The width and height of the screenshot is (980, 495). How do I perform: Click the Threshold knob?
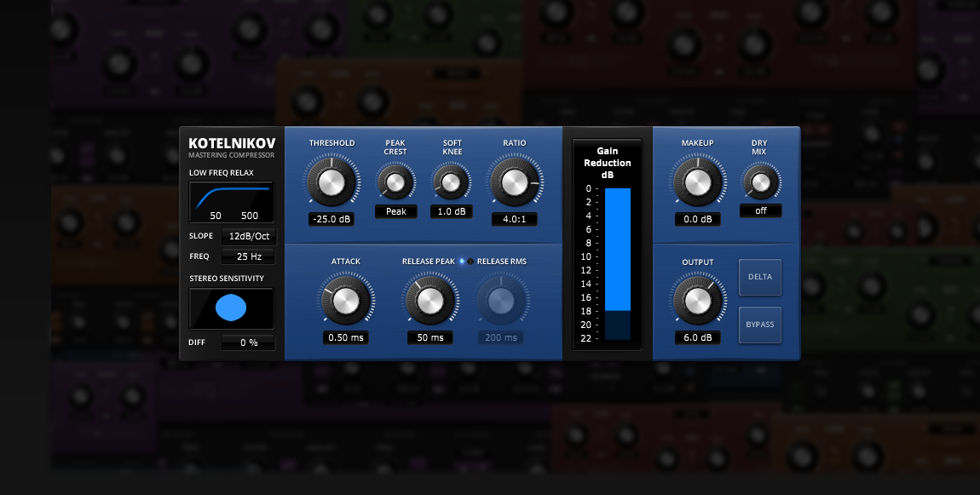(331, 181)
